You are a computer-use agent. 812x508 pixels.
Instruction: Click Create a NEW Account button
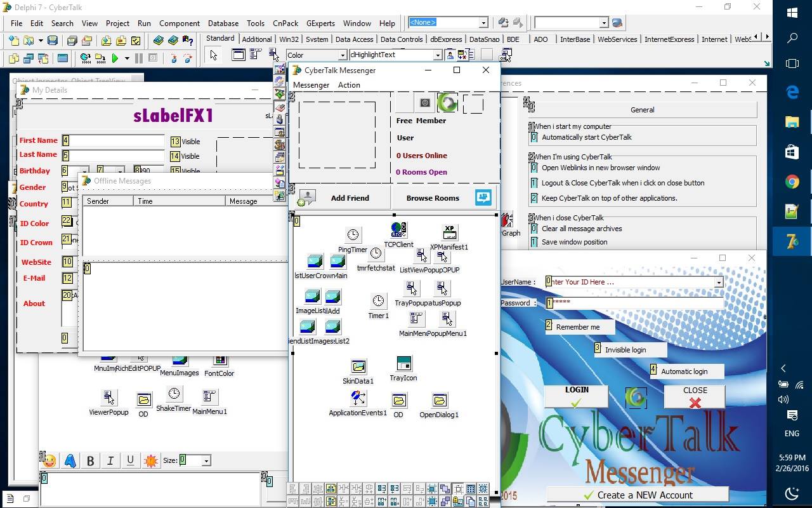point(638,495)
